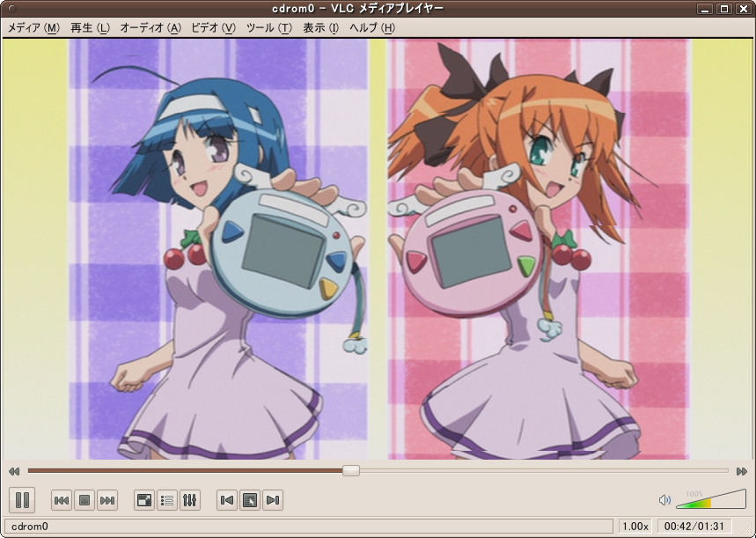Image resolution: width=756 pixels, height=538 pixels.
Task: Go to the next DVD chapter
Action: pos(273,500)
